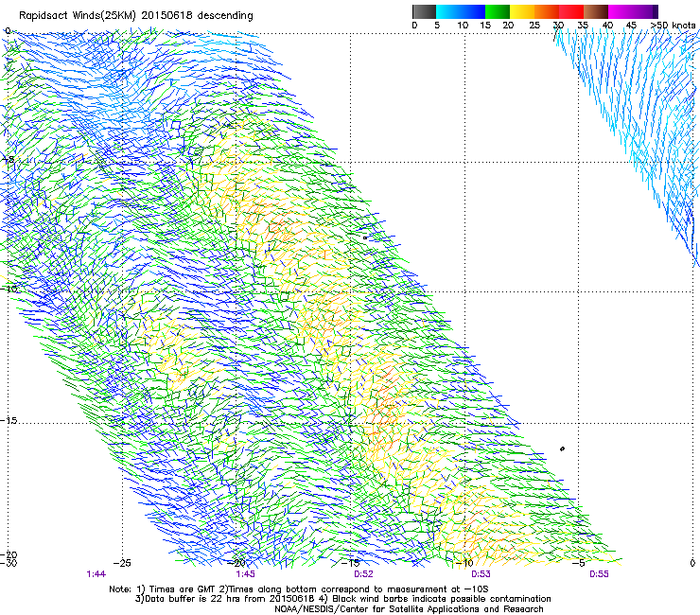Click the ">50 knots" legend label
The height and width of the screenshot is (615, 700).
[673, 26]
